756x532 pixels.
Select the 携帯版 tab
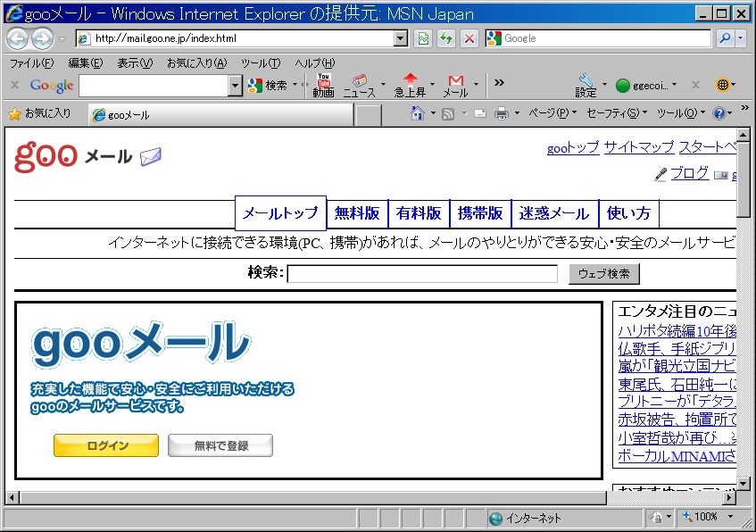[x=480, y=213]
